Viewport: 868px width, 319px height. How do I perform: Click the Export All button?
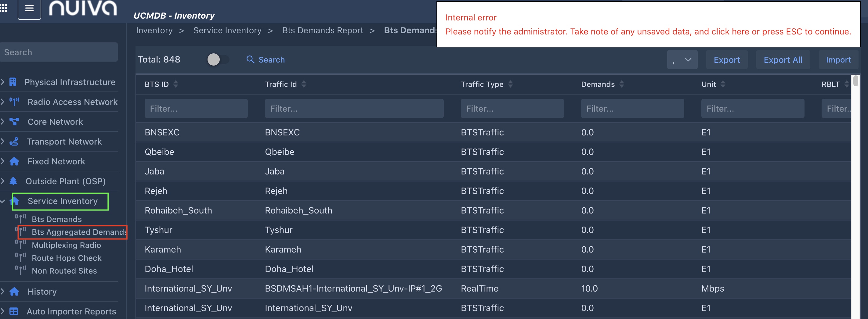pyautogui.click(x=783, y=60)
